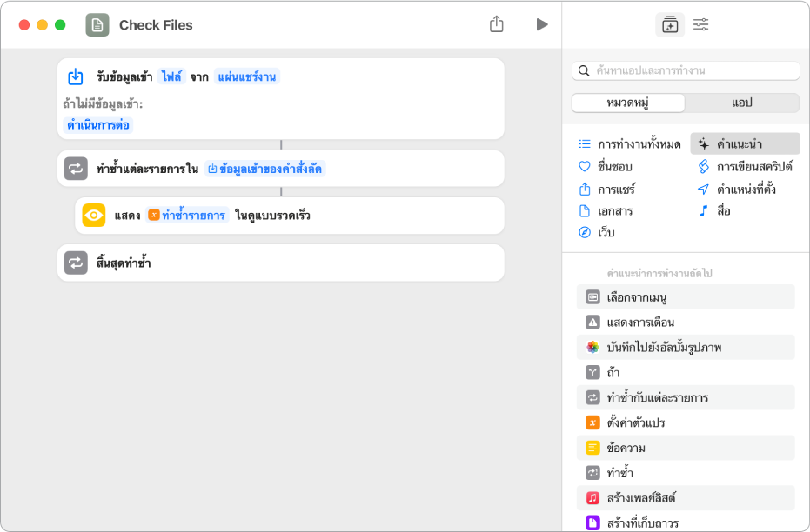The width and height of the screenshot is (810, 532).
Task: Run the Check Files shortcut
Action: 542,24
